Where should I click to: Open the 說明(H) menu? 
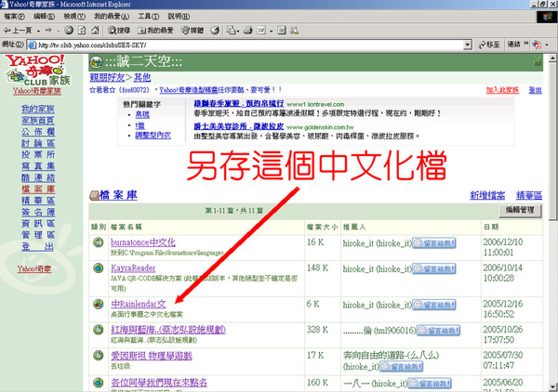click(179, 17)
